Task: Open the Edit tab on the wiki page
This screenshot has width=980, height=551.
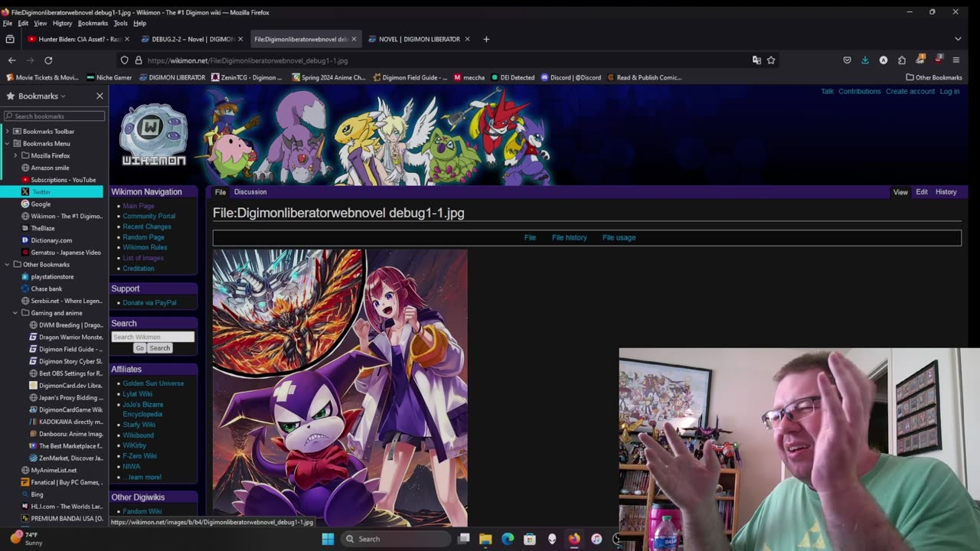Action: tap(922, 192)
